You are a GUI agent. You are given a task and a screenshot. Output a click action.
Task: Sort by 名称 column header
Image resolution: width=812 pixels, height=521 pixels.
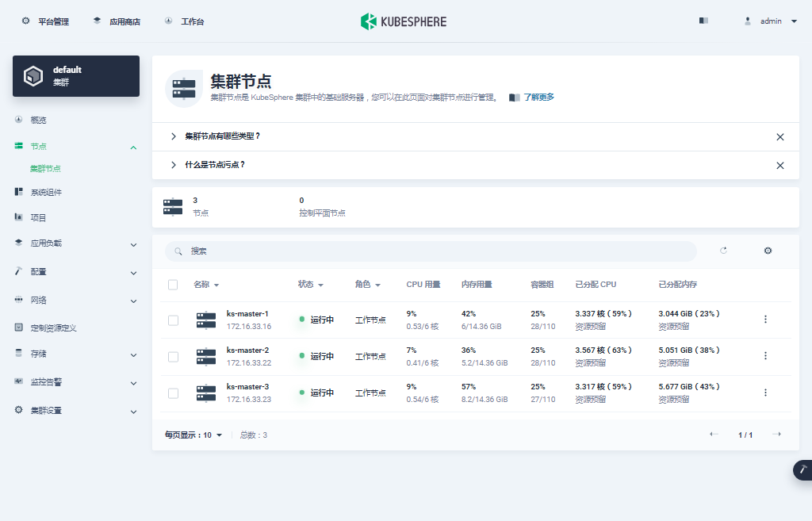tap(206, 285)
